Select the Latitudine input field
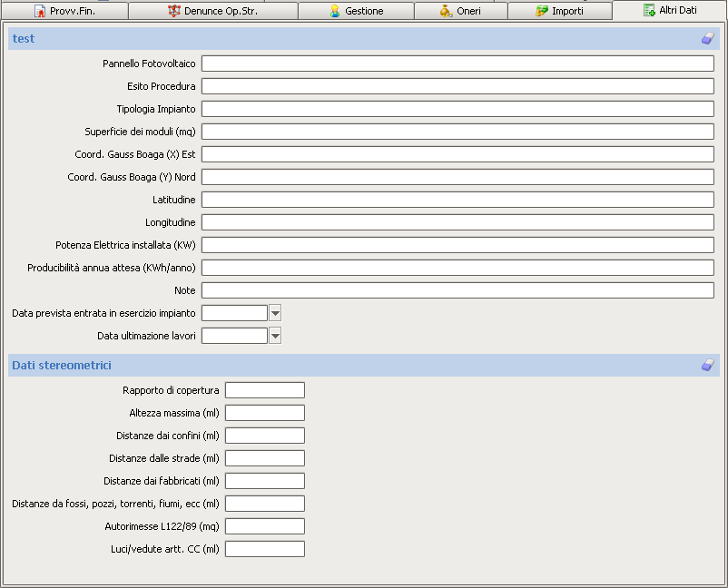This screenshot has height=588, width=728. click(457, 200)
